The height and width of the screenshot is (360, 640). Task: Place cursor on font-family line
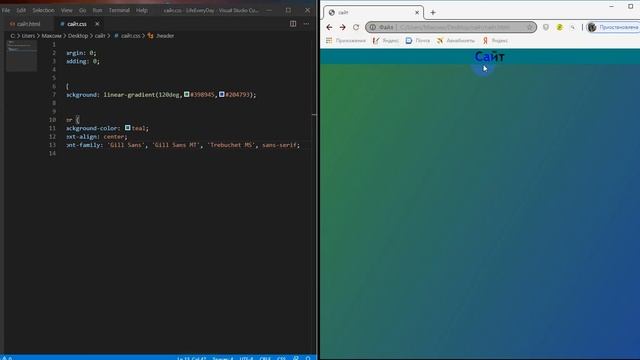(183, 145)
